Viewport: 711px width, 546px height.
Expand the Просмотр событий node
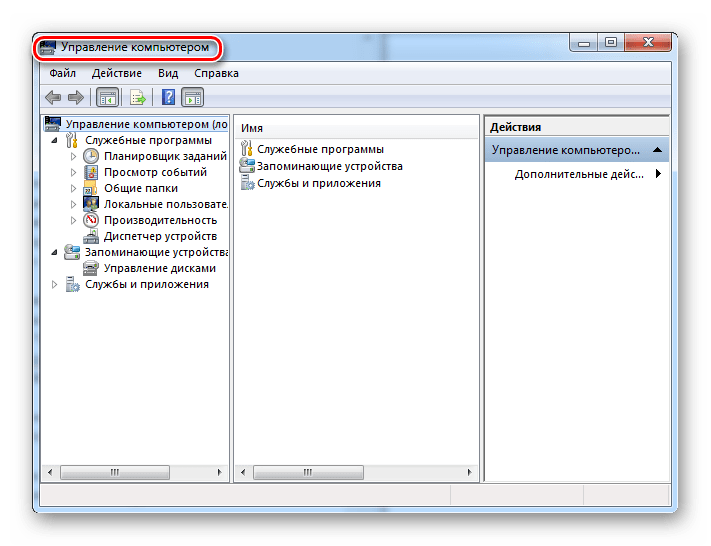[x=73, y=172]
